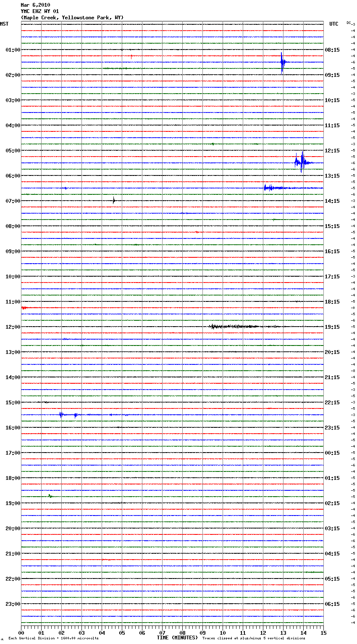Click the 10:15 UTC time label
The image size is (357, 644).
[x=332, y=100]
